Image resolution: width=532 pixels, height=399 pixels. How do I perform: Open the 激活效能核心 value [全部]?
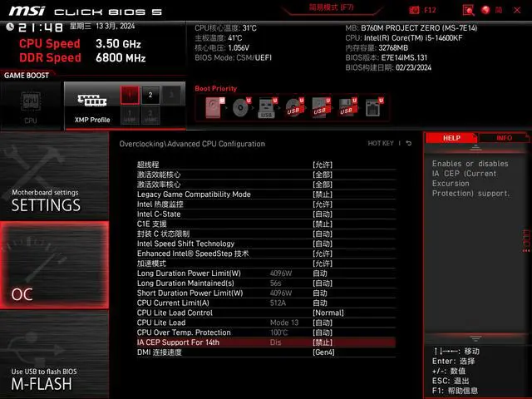323,175
